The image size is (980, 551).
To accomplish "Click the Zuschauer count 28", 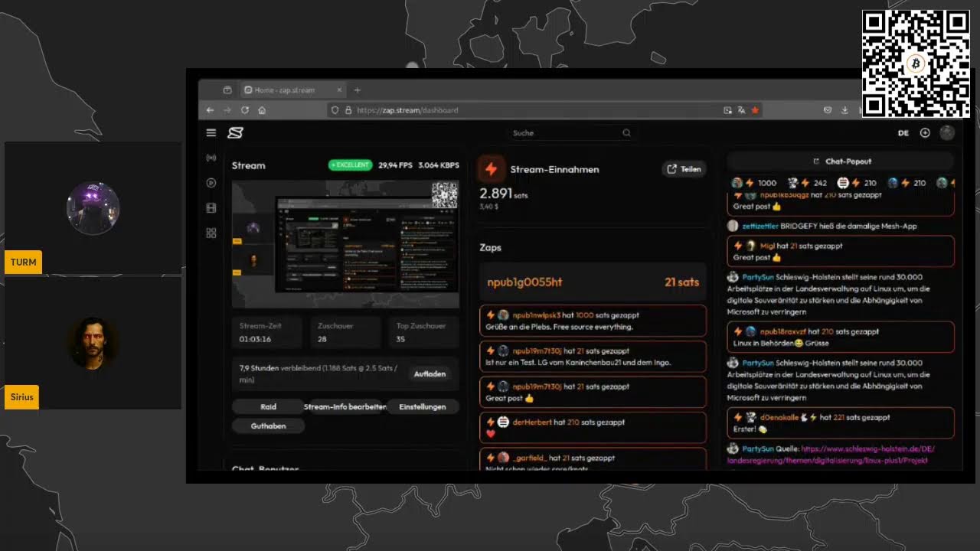I will (322, 339).
